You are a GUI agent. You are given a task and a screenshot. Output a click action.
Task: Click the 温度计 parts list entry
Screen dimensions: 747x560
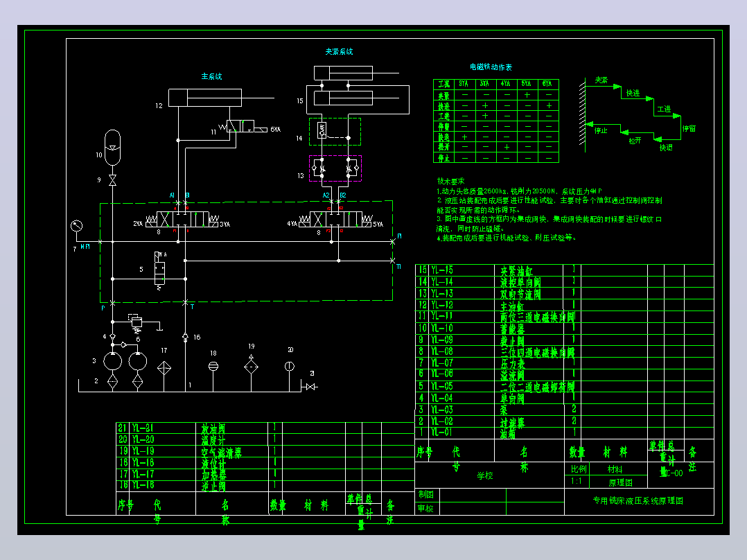point(213,440)
